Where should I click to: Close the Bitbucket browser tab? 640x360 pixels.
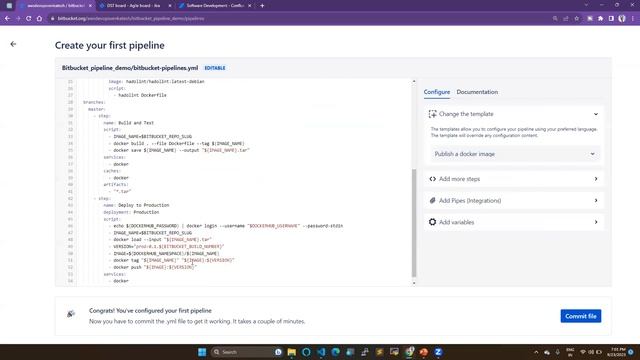point(90,6)
